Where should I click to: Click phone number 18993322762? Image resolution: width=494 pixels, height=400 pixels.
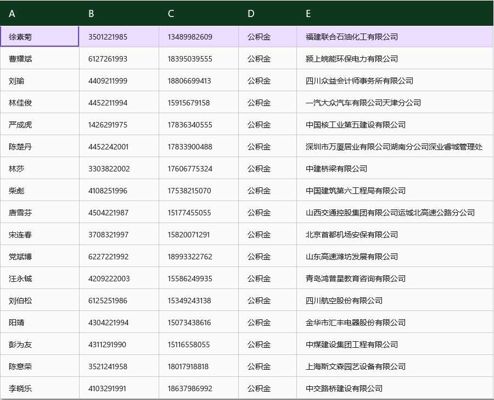pos(199,257)
